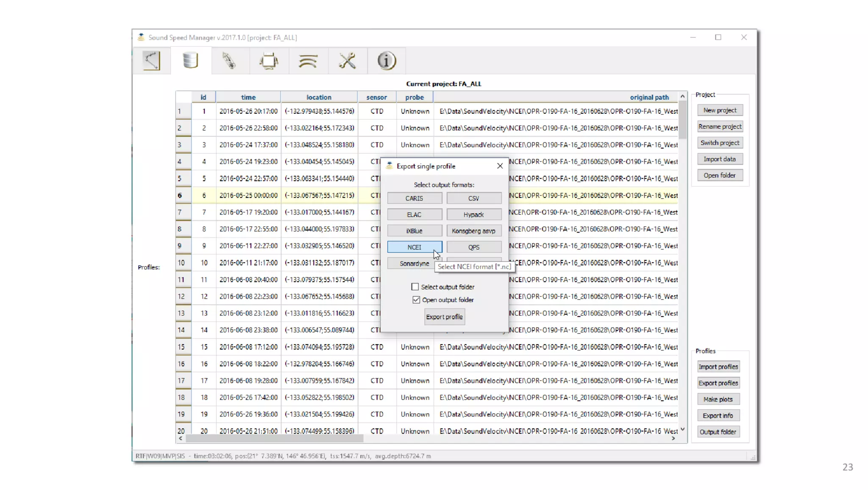
Task: Sort table by the time column header
Action: click(x=248, y=97)
